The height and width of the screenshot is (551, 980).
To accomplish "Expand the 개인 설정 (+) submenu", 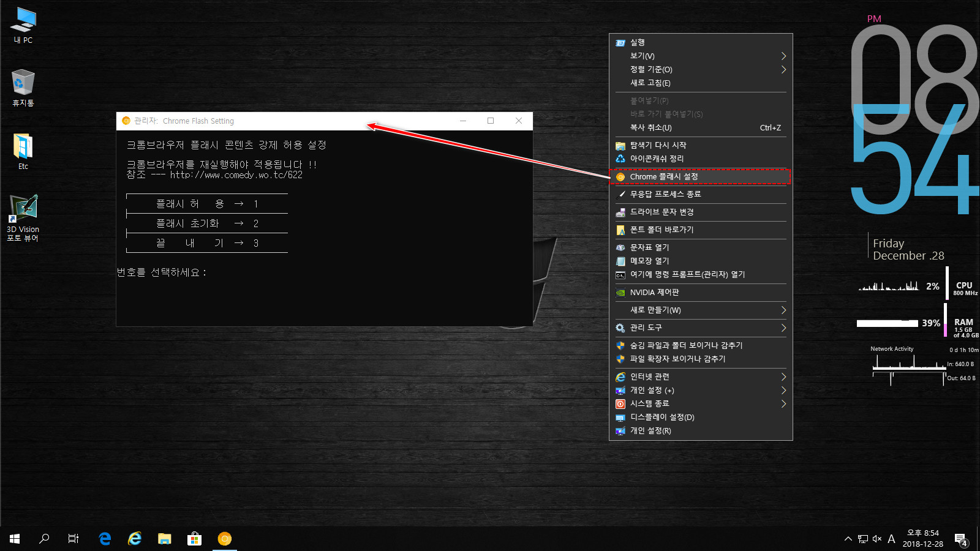I will coord(701,390).
